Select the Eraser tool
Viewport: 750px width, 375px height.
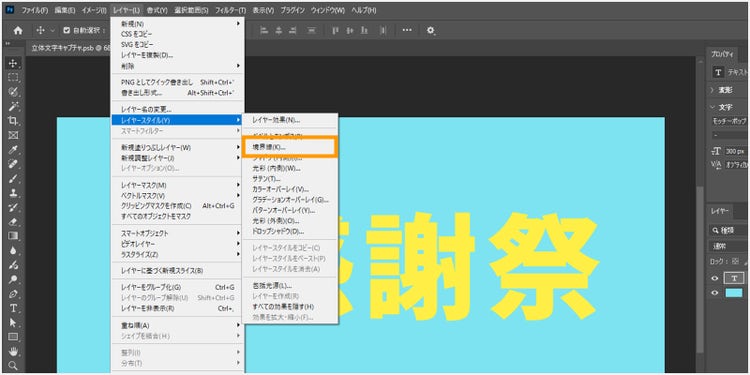tap(13, 221)
